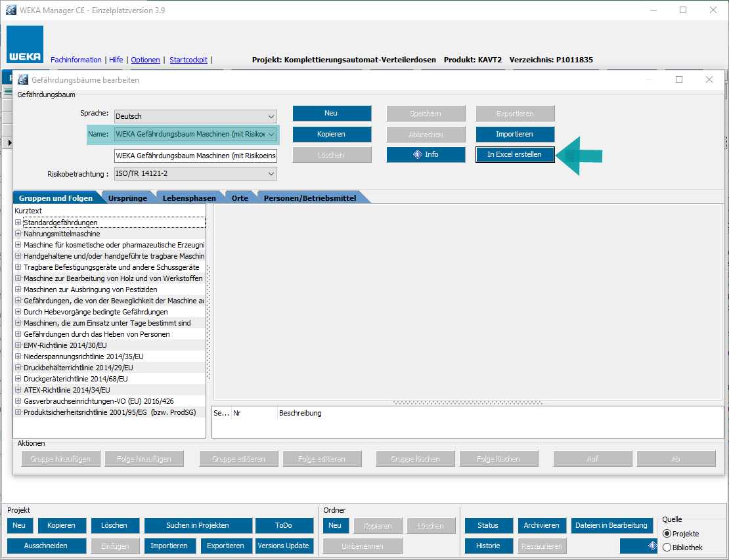Switch to the Ursprünge tab

point(127,198)
